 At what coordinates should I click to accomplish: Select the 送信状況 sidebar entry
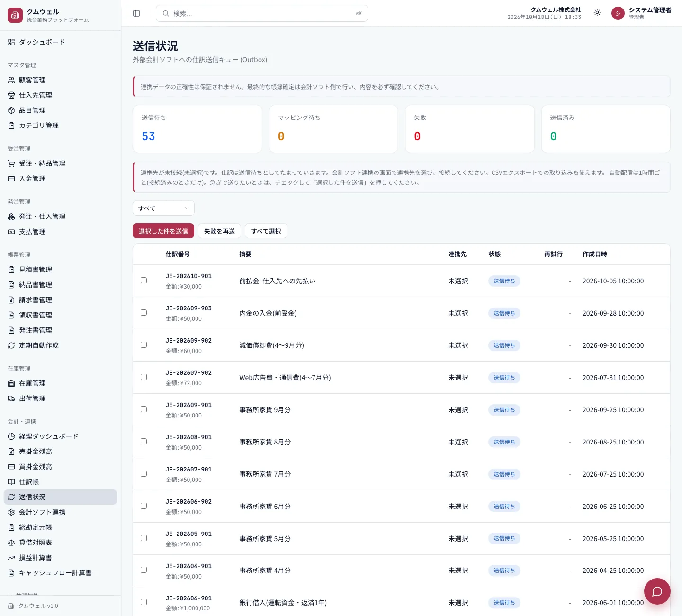click(61, 497)
